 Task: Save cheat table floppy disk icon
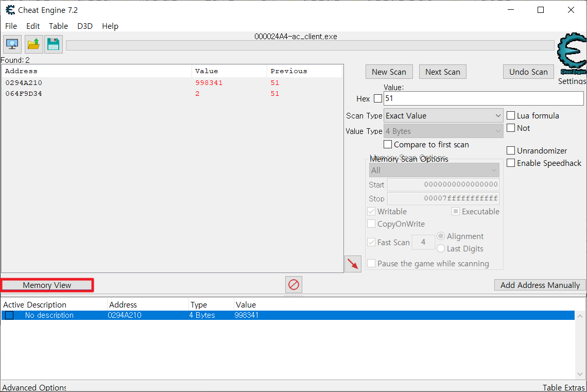point(53,44)
